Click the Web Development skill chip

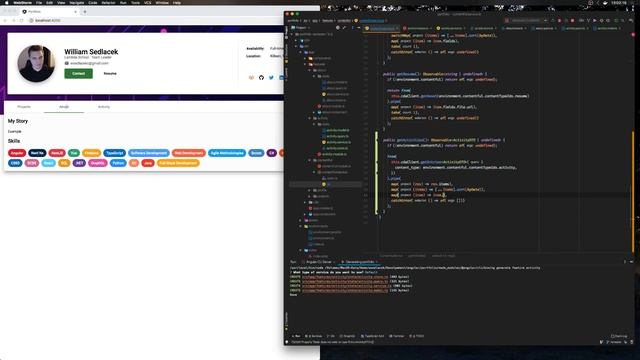point(189,153)
